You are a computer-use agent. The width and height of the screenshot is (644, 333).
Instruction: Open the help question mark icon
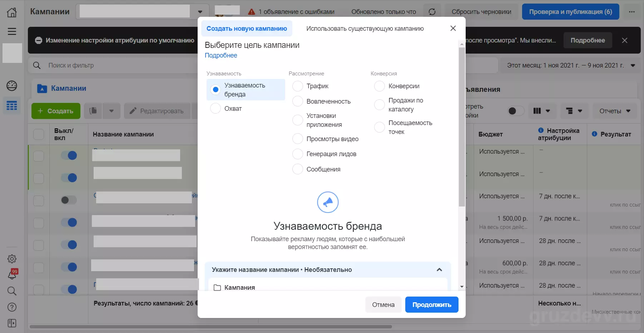12,307
